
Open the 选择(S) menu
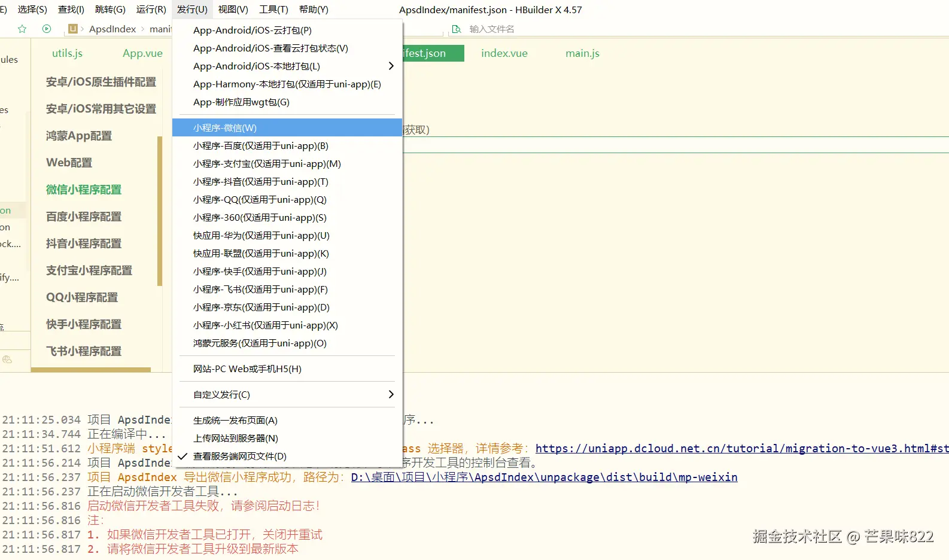(32, 10)
